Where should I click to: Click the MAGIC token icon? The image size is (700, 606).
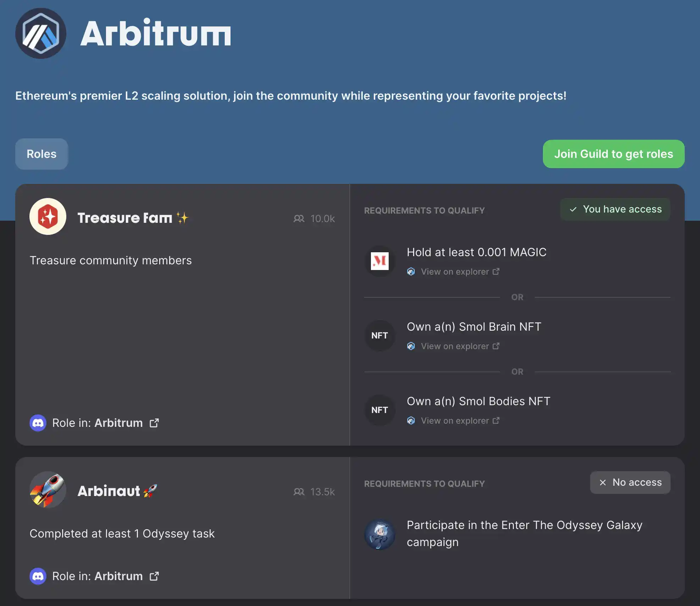coord(380,261)
